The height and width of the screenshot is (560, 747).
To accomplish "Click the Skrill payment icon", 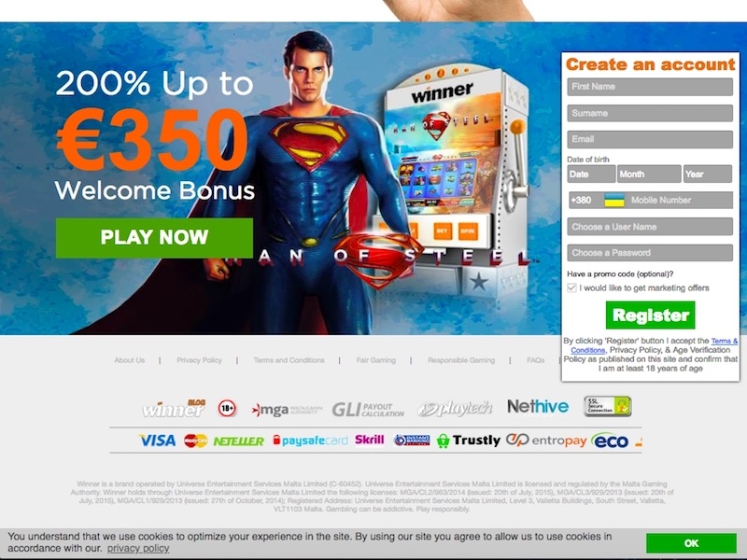I will pyautogui.click(x=369, y=440).
